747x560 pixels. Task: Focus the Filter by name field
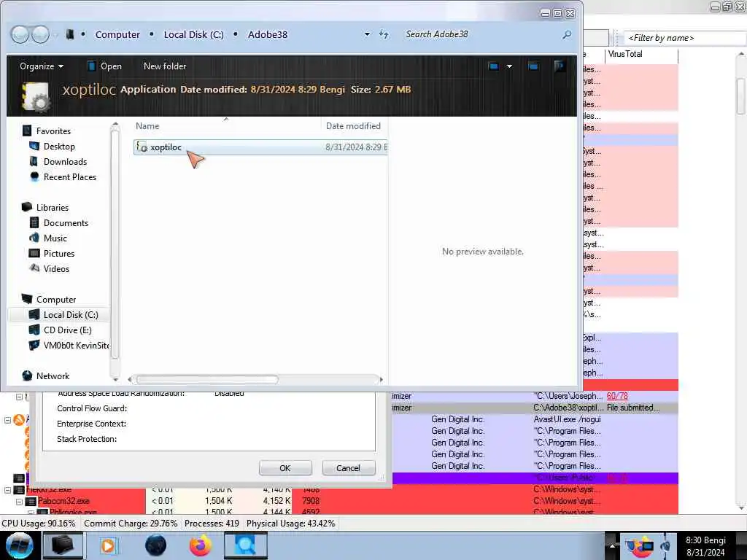click(x=685, y=38)
